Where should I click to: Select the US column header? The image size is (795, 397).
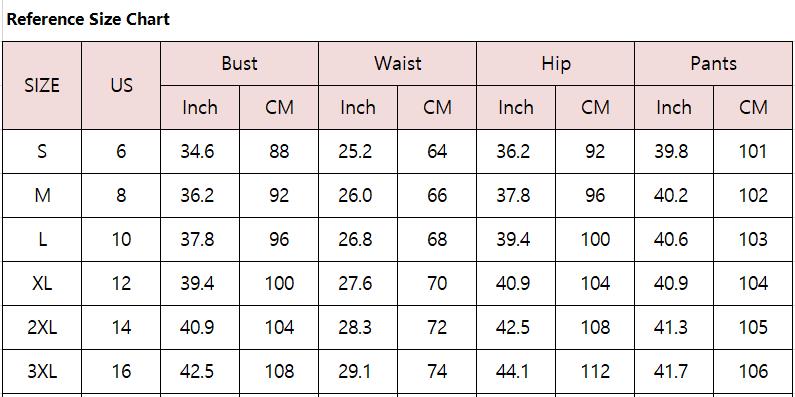(x=121, y=85)
